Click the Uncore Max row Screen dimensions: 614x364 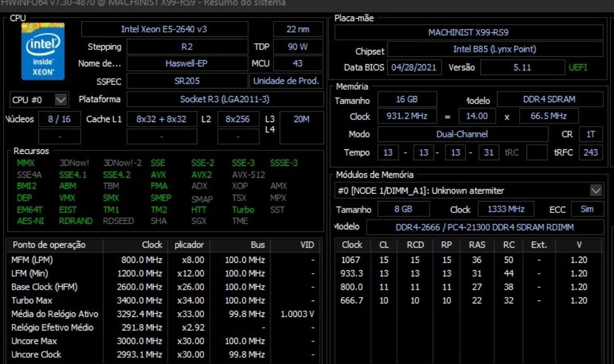(164, 341)
